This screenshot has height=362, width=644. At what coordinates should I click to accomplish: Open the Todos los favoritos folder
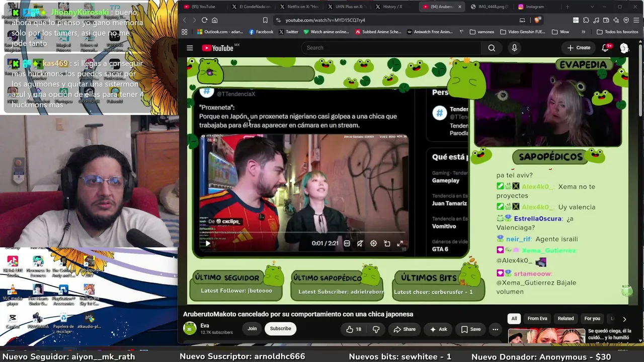[x=617, y=32]
